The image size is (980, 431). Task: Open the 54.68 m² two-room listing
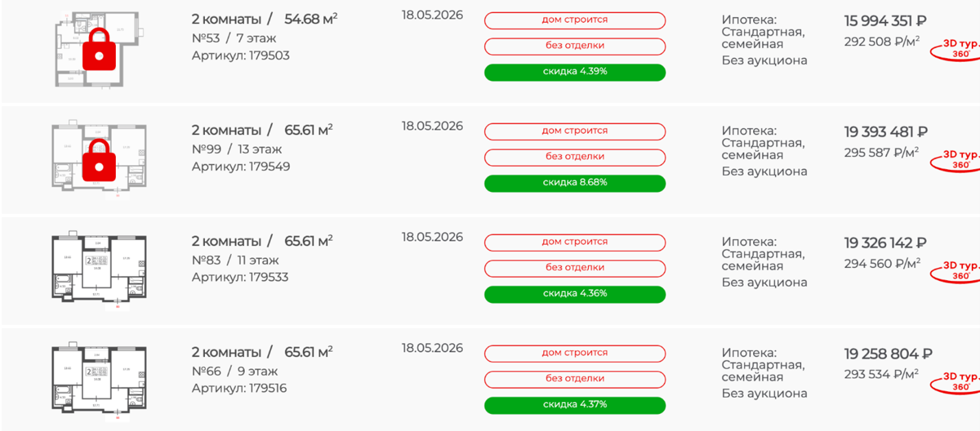[x=264, y=19]
